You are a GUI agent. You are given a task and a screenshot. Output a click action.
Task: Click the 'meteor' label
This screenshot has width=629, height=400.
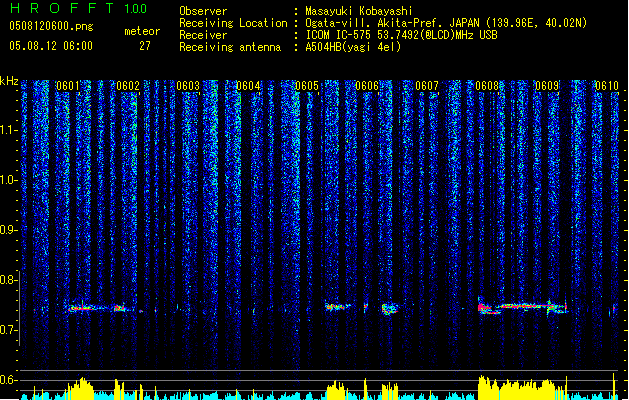[142, 31]
